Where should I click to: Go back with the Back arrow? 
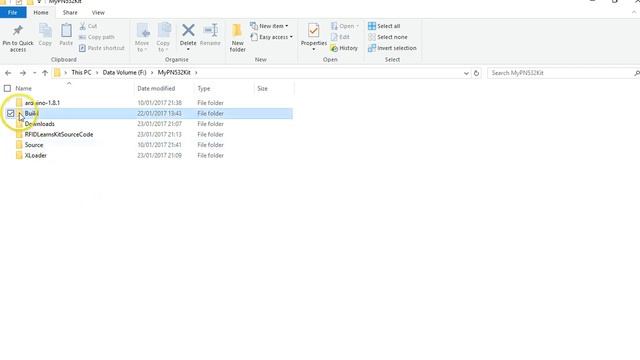8,73
